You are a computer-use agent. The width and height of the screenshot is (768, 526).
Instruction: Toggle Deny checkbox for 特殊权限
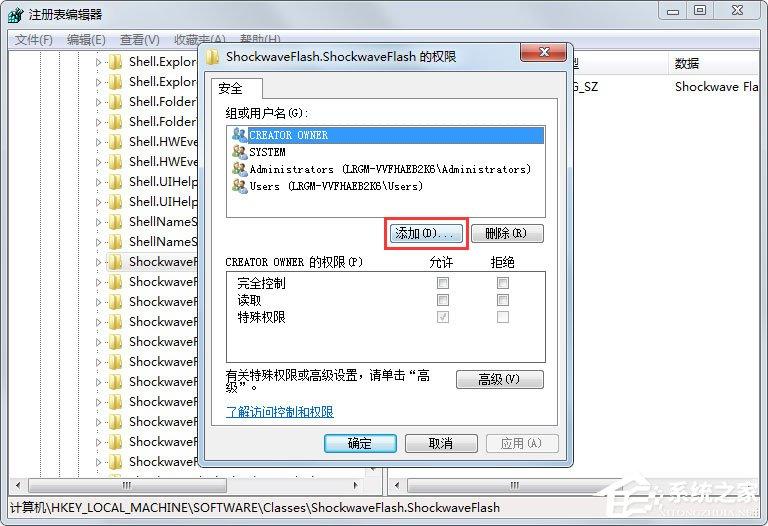pyautogui.click(x=503, y=317)
